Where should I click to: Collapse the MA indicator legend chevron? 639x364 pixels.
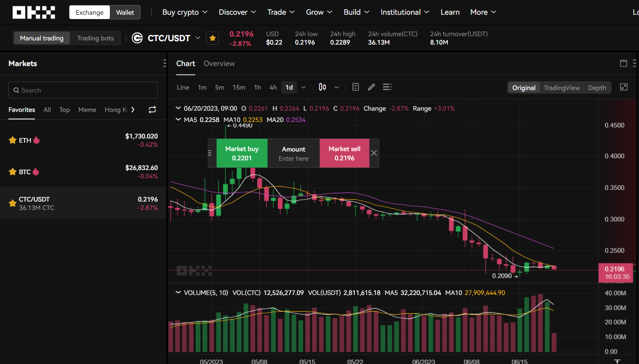tap(178, 120)
